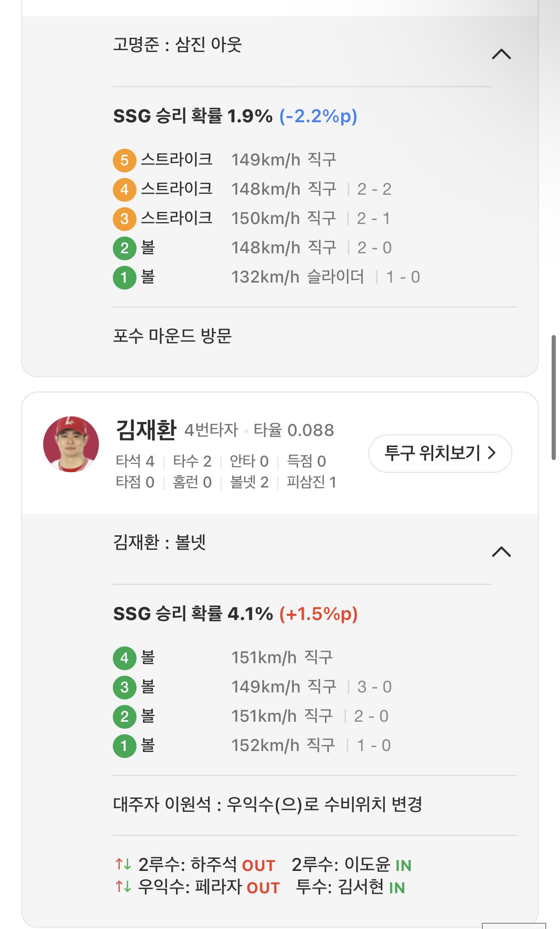Viewport: 560px width, 929px height.
Task: Select 고명준's pitch 1 slider ball badge
Action: click(x=124, y=277)
